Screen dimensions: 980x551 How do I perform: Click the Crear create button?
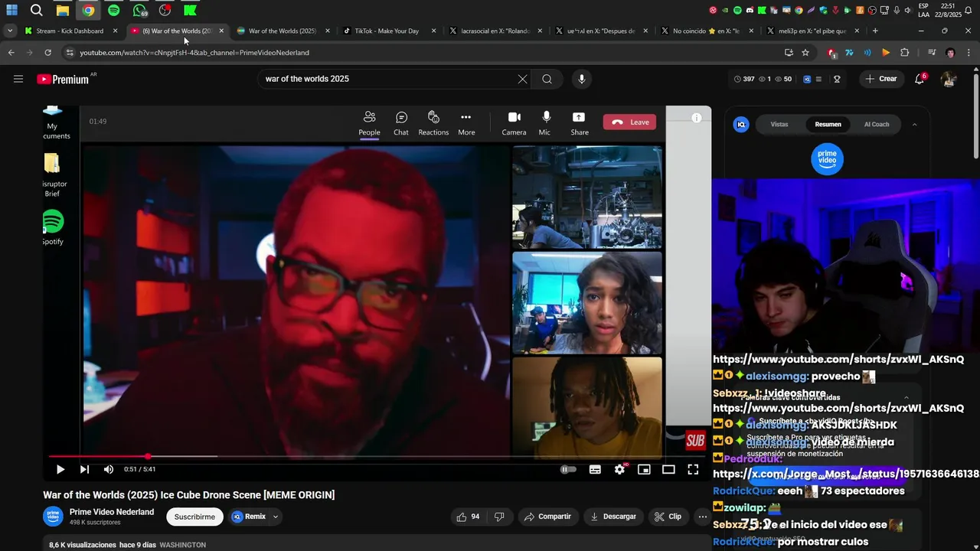tap(880, 79)
